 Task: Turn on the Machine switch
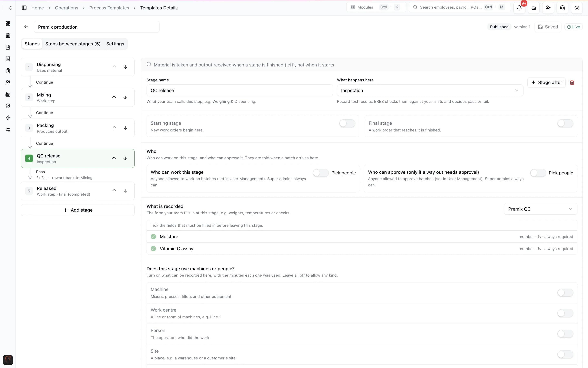[565, 293]
